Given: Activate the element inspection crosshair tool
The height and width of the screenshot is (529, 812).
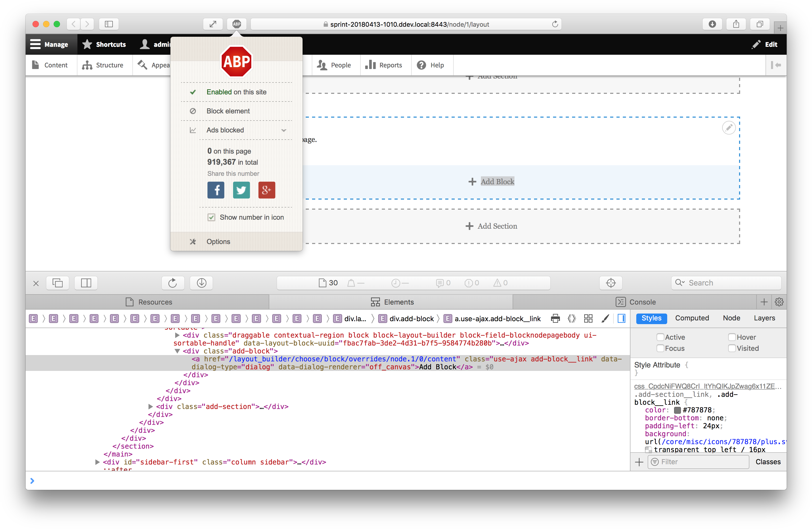Looking at the screenshot, I should [611, 283].
